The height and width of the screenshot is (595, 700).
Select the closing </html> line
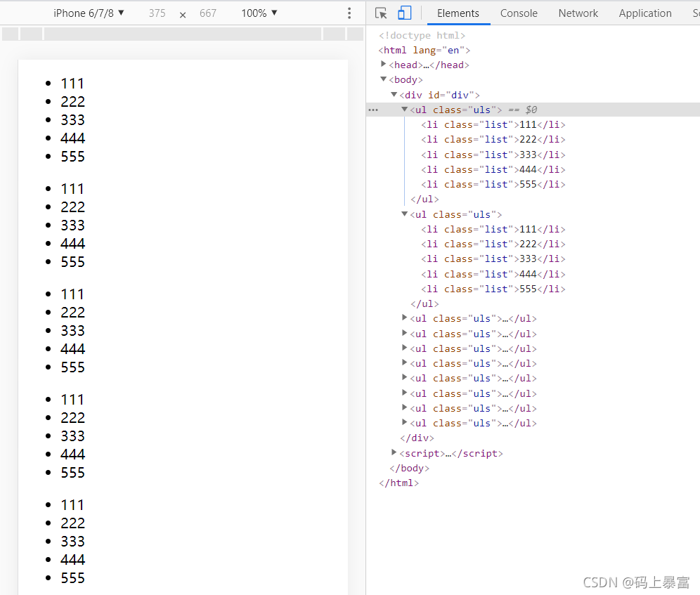tap(398, 483)
